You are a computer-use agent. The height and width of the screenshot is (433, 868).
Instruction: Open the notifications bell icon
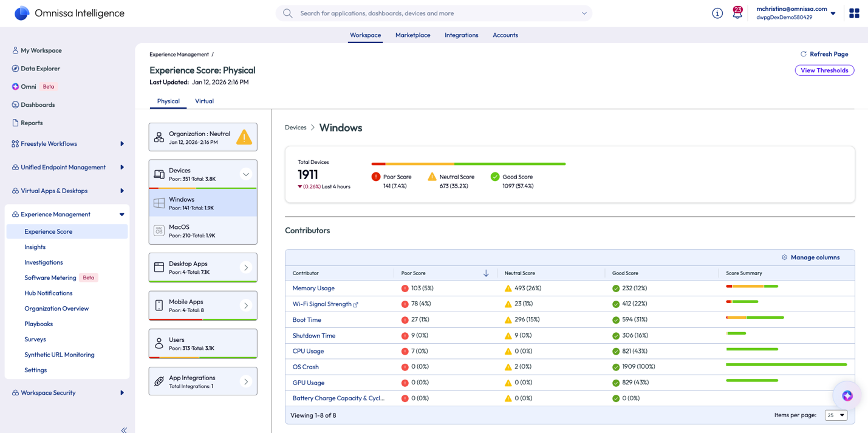coord(737,13)
